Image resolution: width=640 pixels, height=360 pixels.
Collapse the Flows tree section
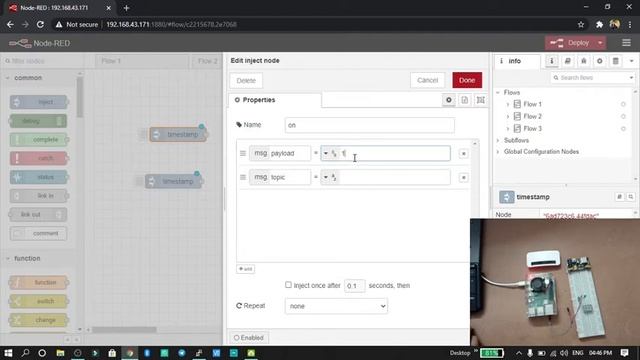click(498, 93)
